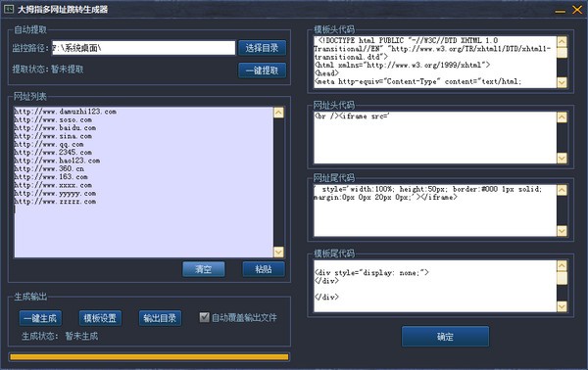Click 选择目录 button
588x370 pixels.
pyautogui.click(x=262, y=48)
